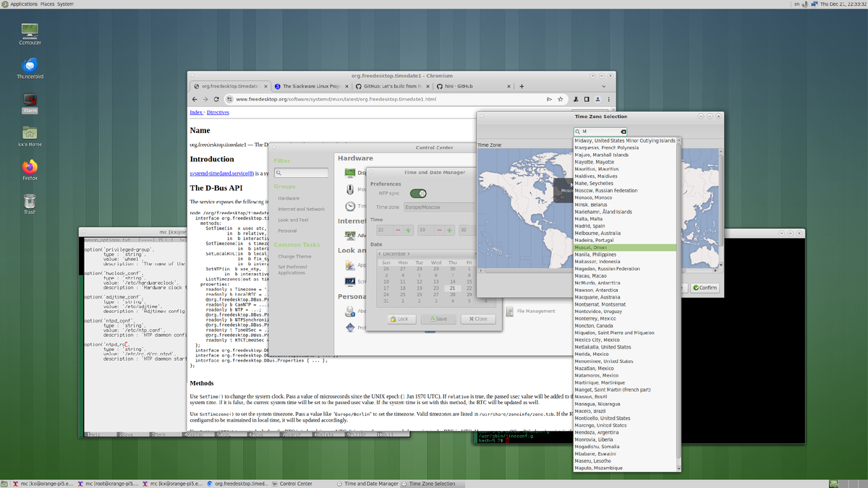
Task: Go to the previous month in the calendar
Action: point(380,254)
